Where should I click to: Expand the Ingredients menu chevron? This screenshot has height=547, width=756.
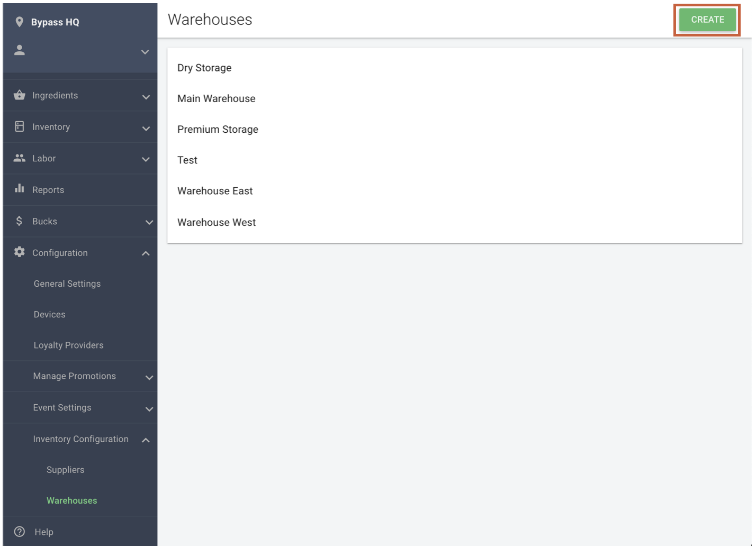(146, 97)
